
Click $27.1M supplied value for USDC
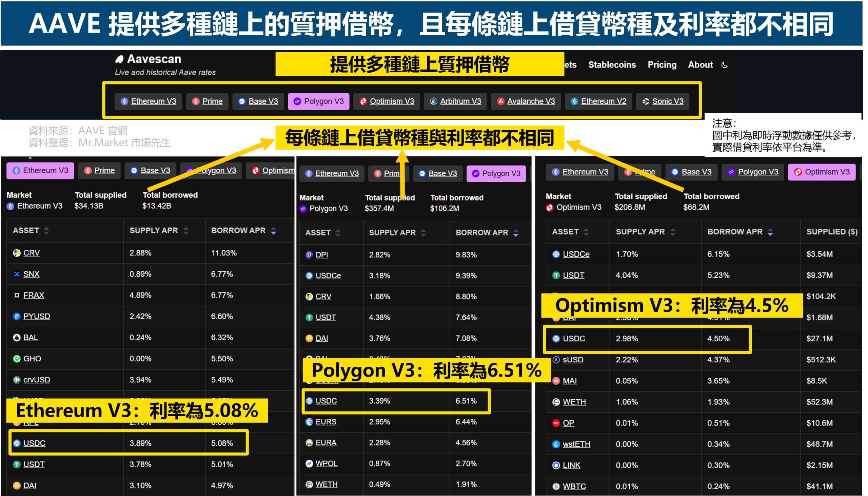[x=819, y=338]
